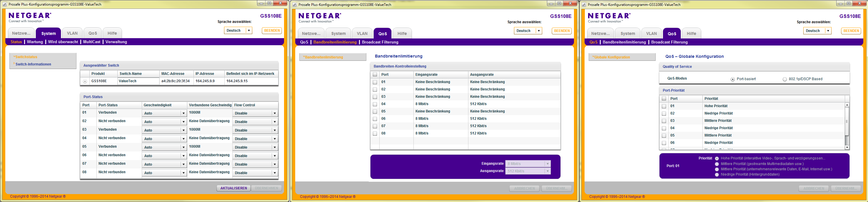Open Broadcast Filterung in the Bandbreitenlimitierung window
This screenshot has height=202, width=868.
click(380, 42)
